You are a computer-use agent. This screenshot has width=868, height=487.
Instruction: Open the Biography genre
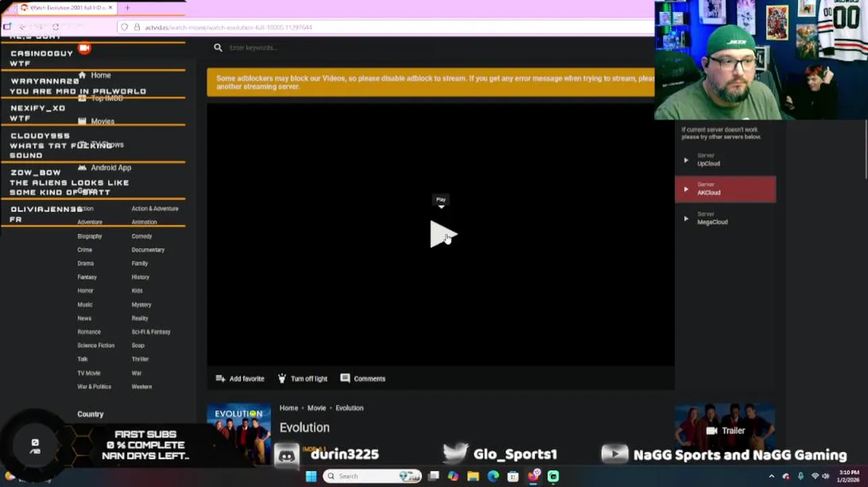[89, 236]
